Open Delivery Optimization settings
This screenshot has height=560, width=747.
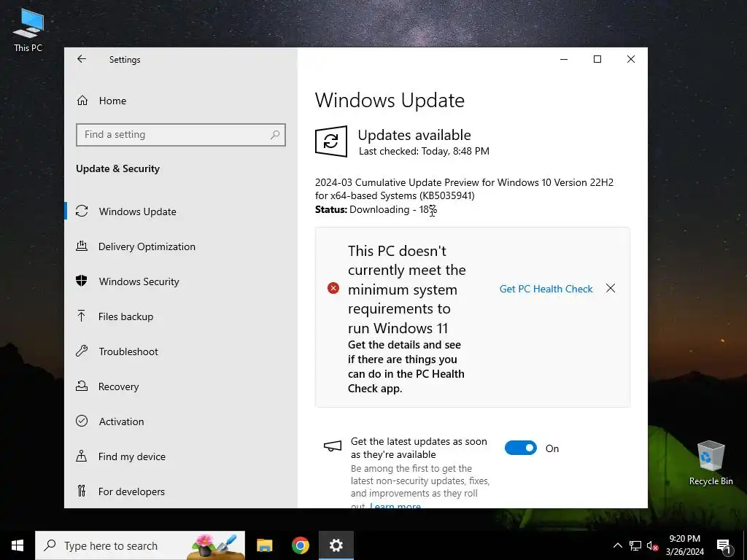pyautogui.click(x=181, y=246)
